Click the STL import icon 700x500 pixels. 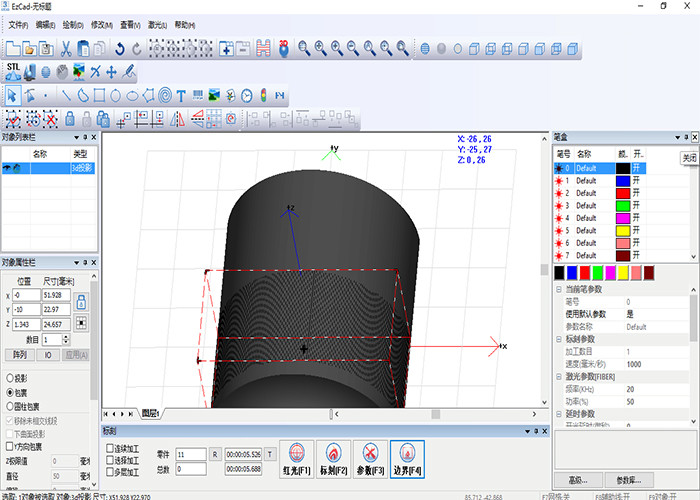click(x=14, y=70)
